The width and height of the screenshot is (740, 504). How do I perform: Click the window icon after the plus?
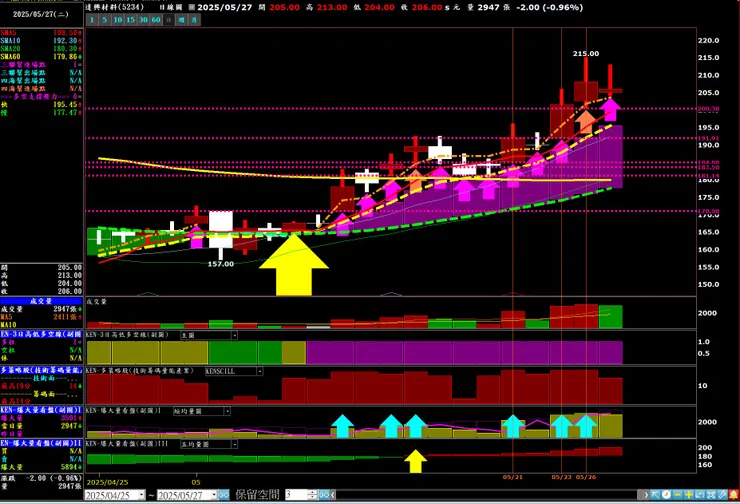tap(700, 495)
